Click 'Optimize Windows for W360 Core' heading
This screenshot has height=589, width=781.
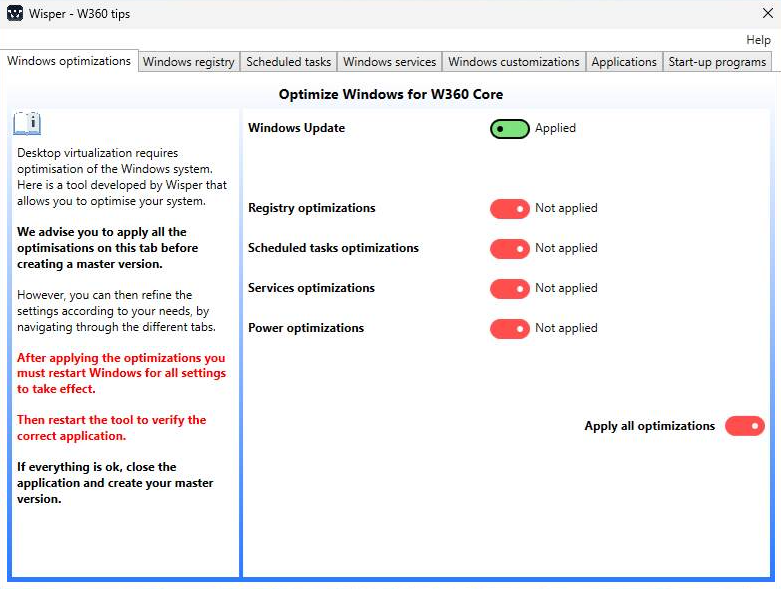(390, 94)
